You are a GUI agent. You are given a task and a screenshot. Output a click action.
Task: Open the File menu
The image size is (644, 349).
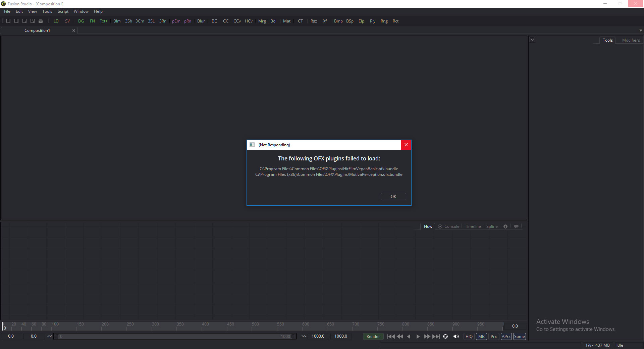point(7,11)
